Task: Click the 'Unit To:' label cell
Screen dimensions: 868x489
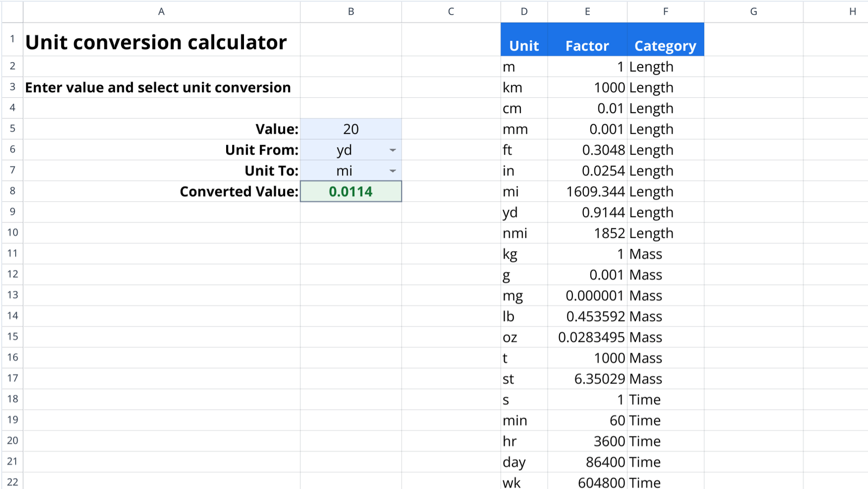Action: 162,171
